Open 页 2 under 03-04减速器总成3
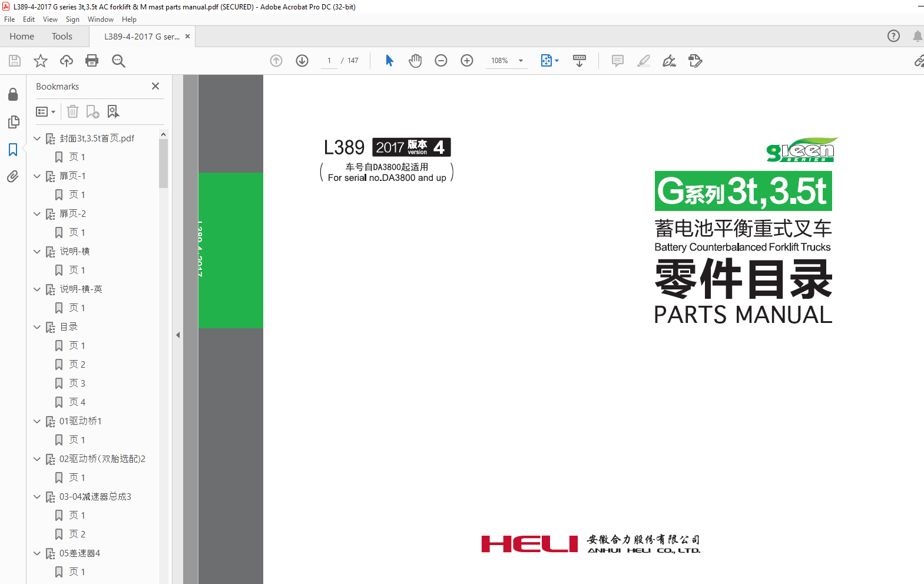The width and height of the screenshot is (924, 584). pyautogui.click(x=77, y=534)
